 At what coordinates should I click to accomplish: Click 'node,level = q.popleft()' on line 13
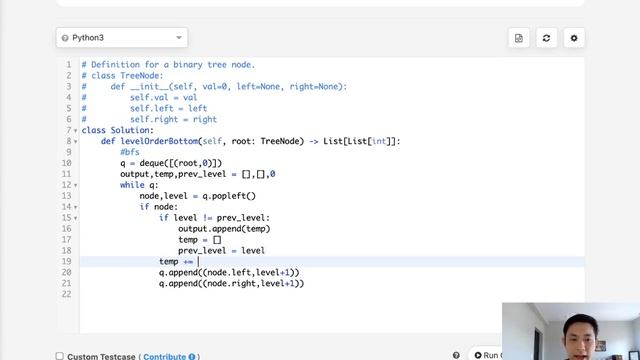click(198, 196)
